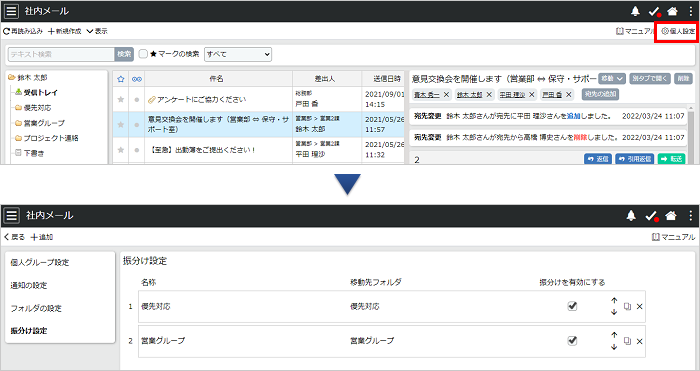Open the checkmark task icon in the bottom header
This screenshot has width=700, height=371.
tap(652, 216)
